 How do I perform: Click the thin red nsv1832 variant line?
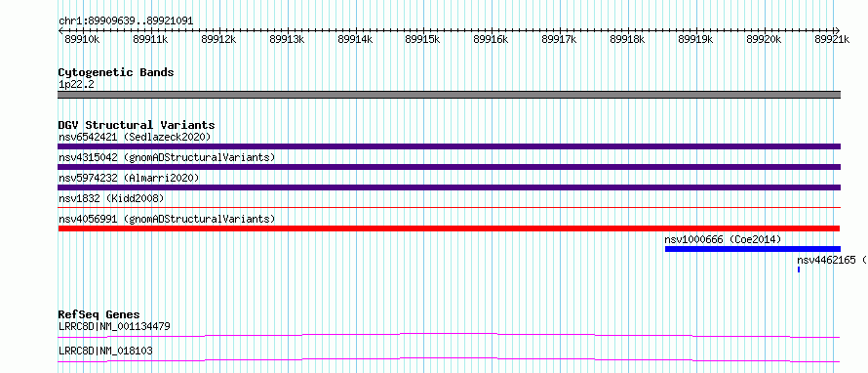(x=449, y=207)
